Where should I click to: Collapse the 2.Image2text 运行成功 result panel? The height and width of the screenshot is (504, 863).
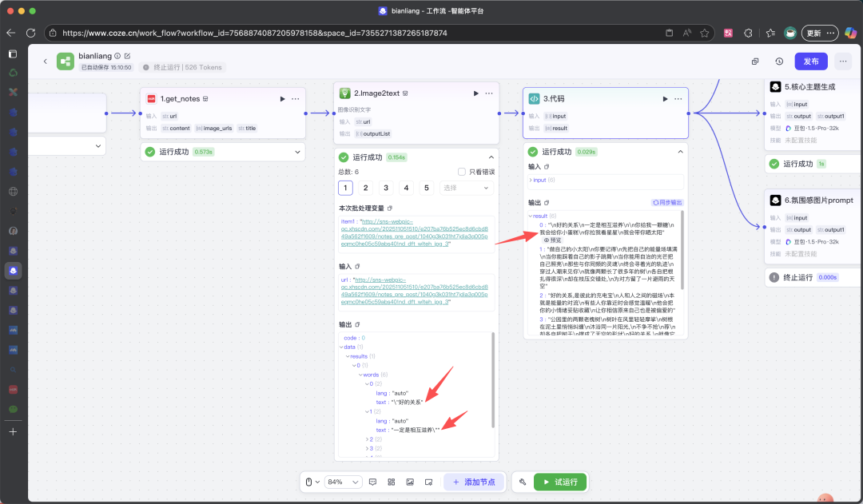coord(491,157)
